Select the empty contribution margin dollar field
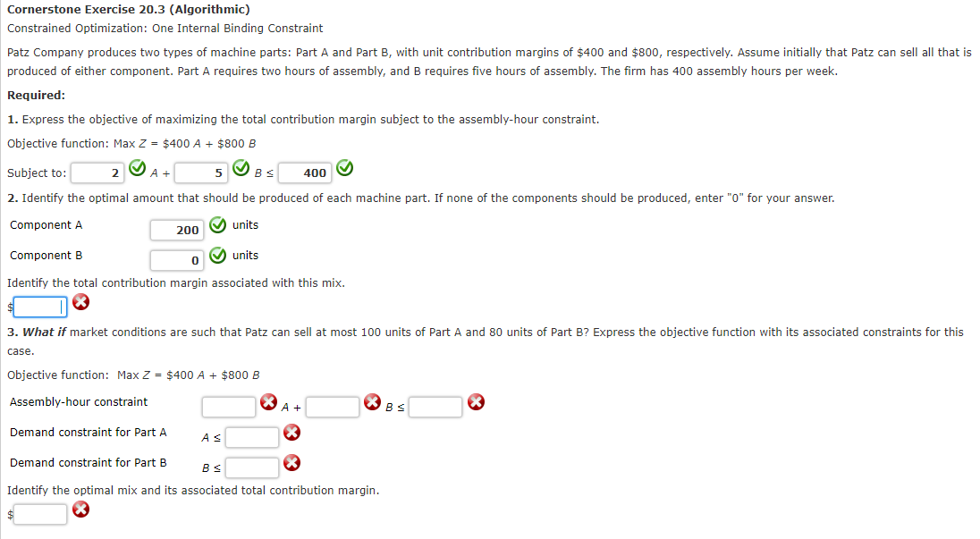Screen dimensions: 980x539 39,307
